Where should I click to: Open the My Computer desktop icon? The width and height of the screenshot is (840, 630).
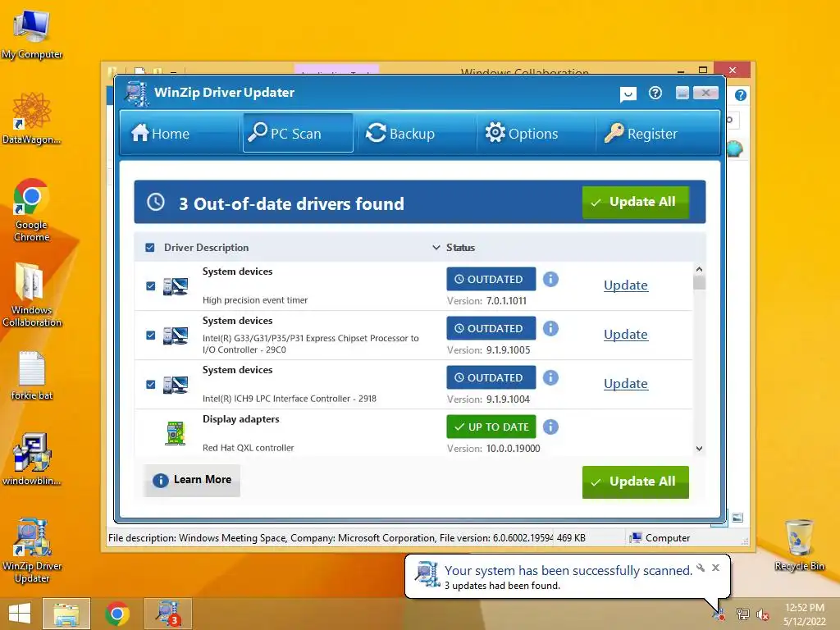click(x=32, y=34)
